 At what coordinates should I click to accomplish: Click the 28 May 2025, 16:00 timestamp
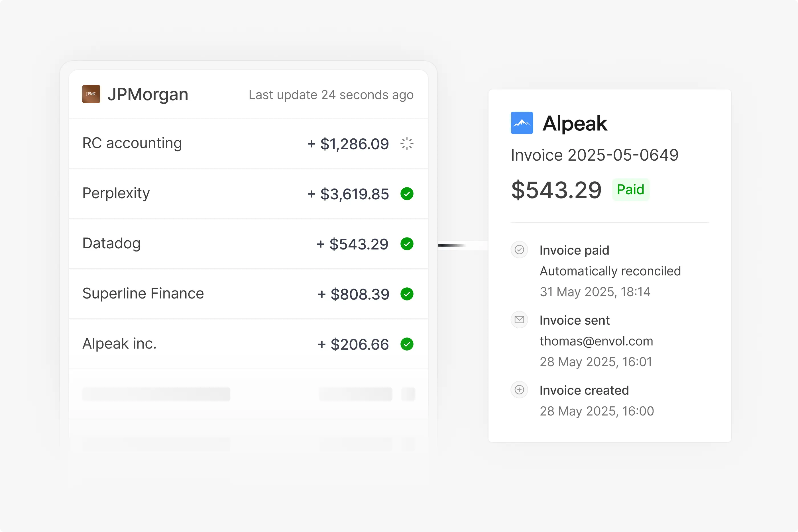[x=597, y=411]
